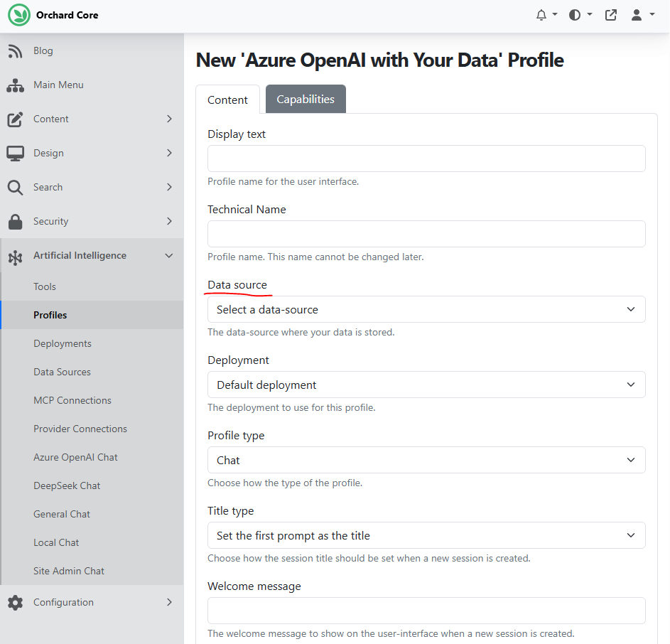This screenshot has height=644, width=670.
Task: Open DeepSeek Chat
Action: tap(67, 485)
